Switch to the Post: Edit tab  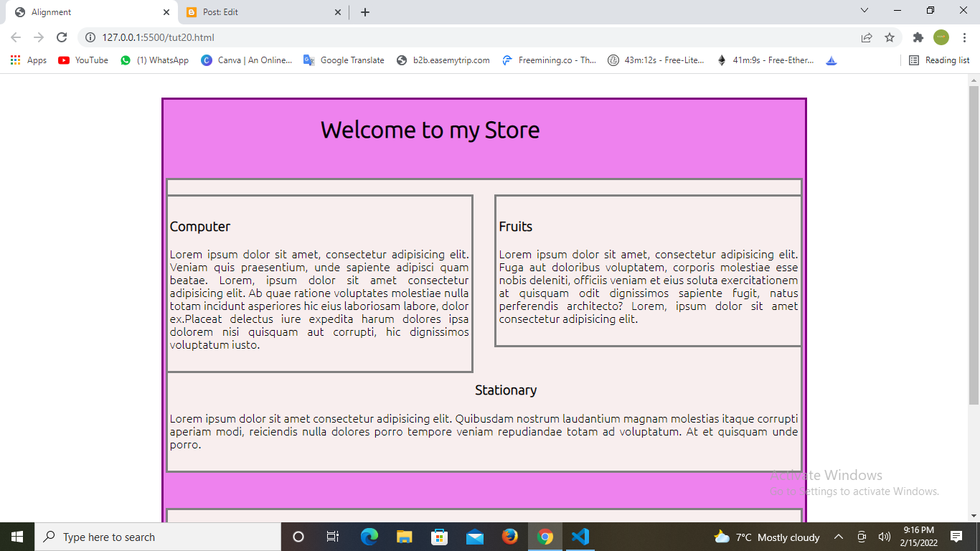click(x=262, y=12)
